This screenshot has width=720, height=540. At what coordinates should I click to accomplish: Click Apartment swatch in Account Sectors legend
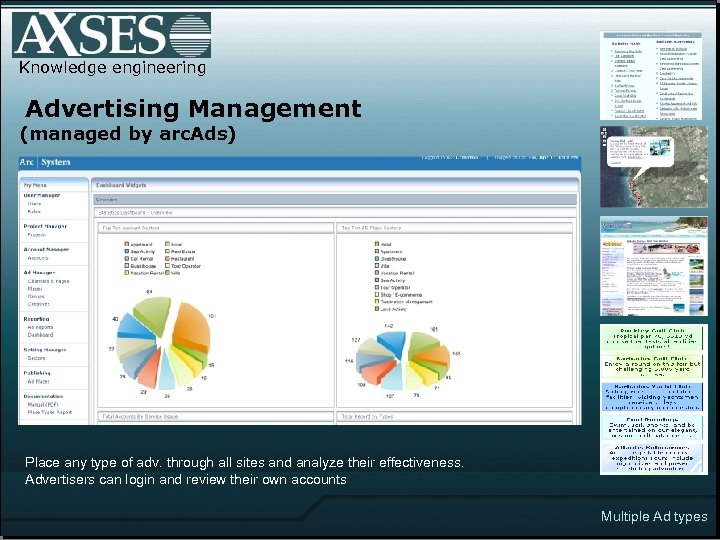point(127,244)
